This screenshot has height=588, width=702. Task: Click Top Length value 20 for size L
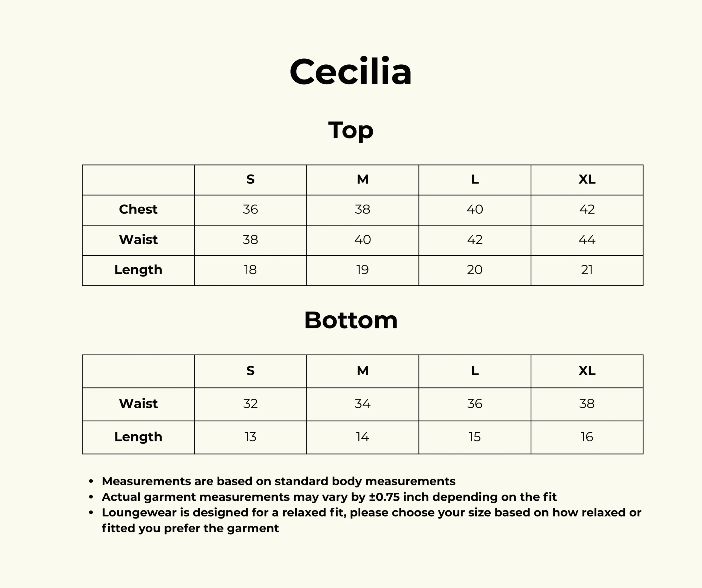pos(475,270)
